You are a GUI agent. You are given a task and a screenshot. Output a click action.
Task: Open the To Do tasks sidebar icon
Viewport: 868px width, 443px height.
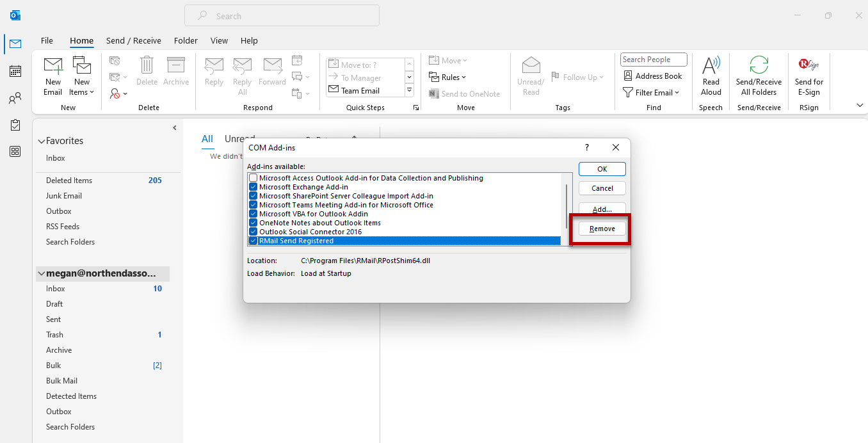(x=15, y=125)
